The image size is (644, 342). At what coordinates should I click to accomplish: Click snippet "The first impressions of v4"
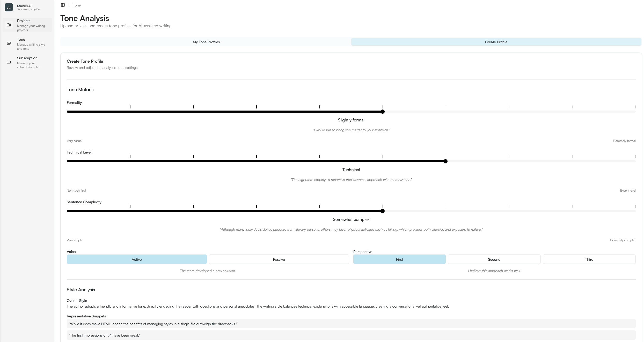point(351,335)
